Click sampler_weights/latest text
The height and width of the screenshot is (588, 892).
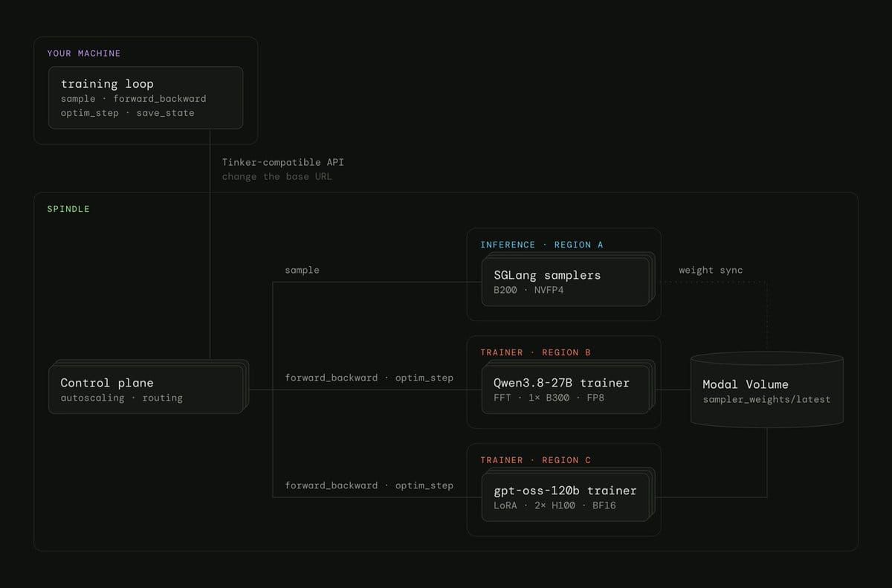766,399
